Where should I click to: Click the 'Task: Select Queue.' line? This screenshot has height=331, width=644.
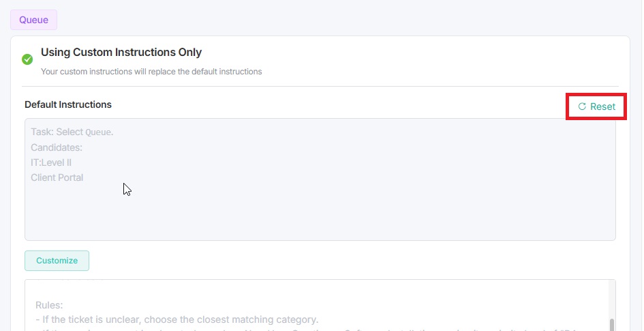click(x=72, y=132)
